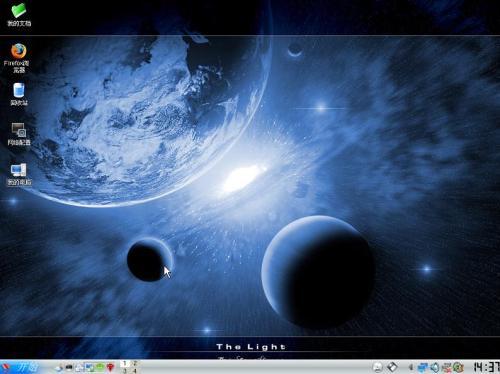This screenshot has height=374, width=500.
Task: Open the green folder icon at top
Action: point(19,11)
